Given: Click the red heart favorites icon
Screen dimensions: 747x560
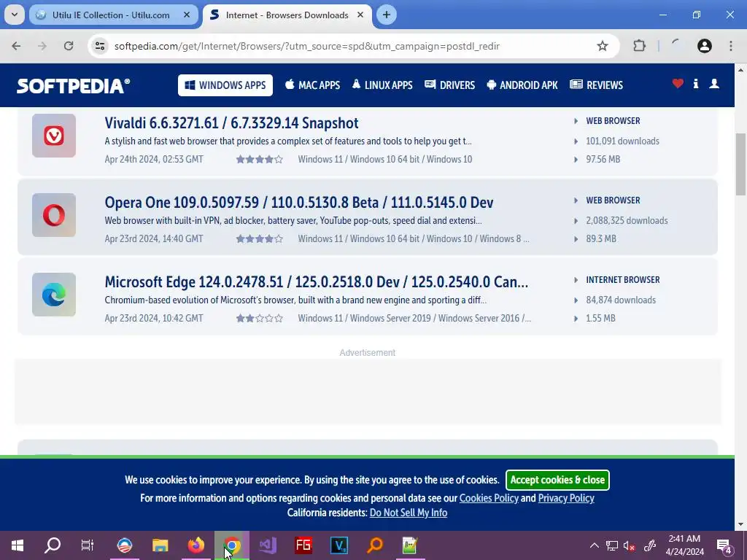Looking at the screenshot, I should [x=678, y=84].
